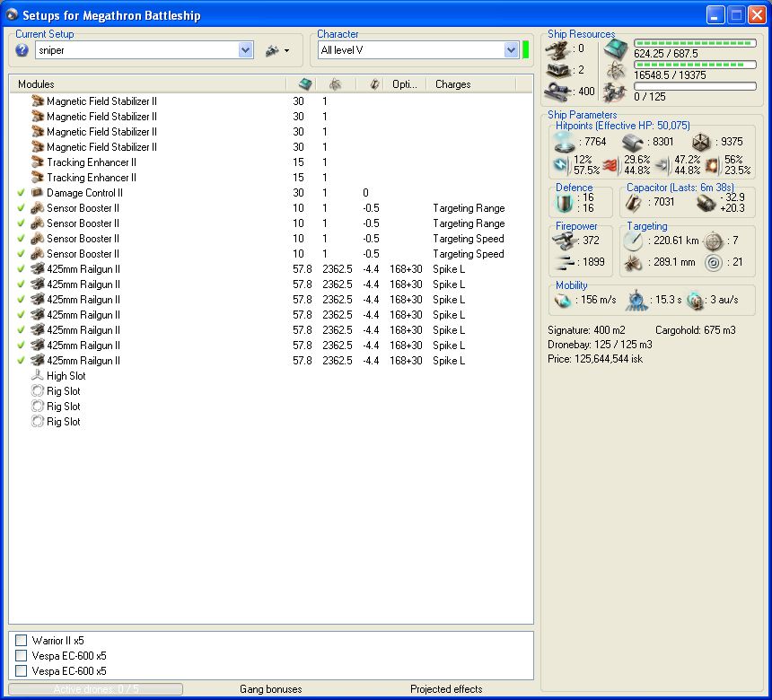Toggle the first 425mm Railgun II checkmark

pos(21,268)
